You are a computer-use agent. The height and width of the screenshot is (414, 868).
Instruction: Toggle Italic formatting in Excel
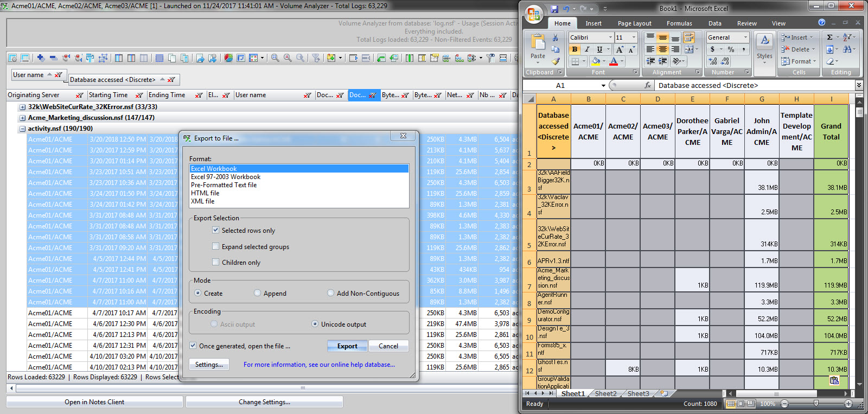[587, 49]
